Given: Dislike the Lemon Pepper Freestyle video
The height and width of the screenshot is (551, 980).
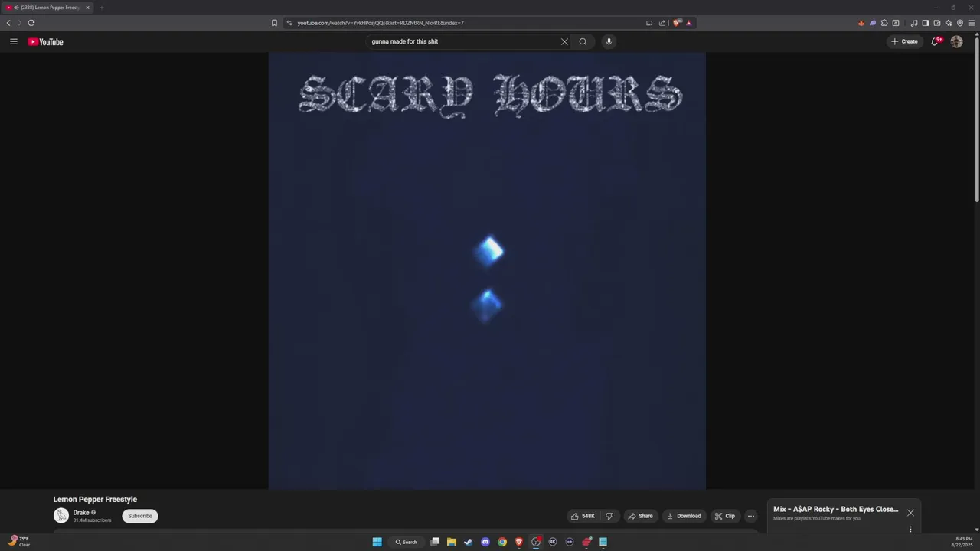Looking at the screenshot, I should point(609,516).
